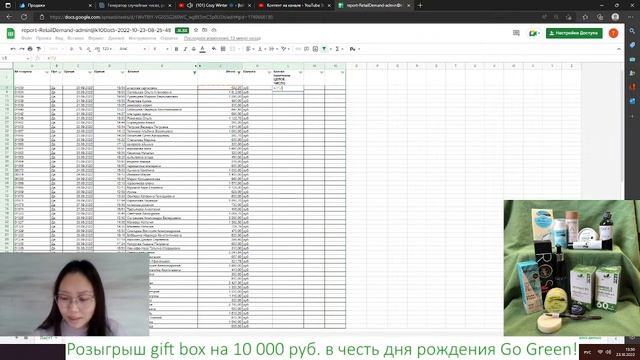
Task: Click the Google Sheets home logo
Action: (11, 33)
